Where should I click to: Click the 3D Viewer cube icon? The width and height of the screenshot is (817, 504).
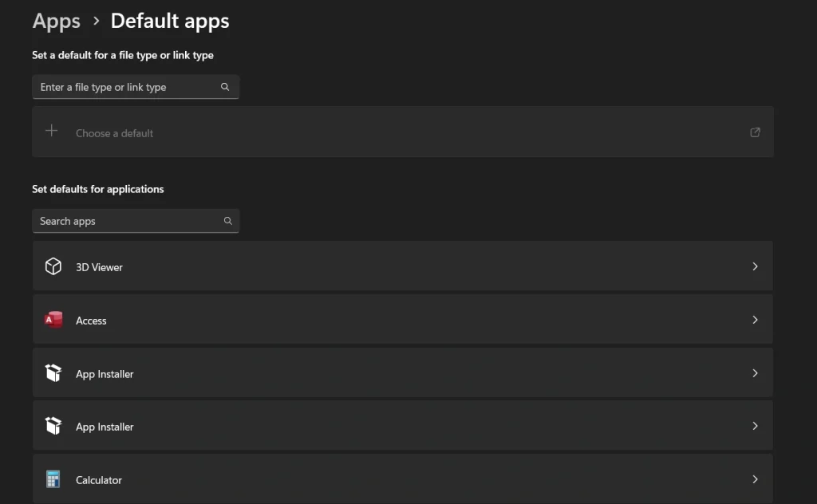[53, 266]
